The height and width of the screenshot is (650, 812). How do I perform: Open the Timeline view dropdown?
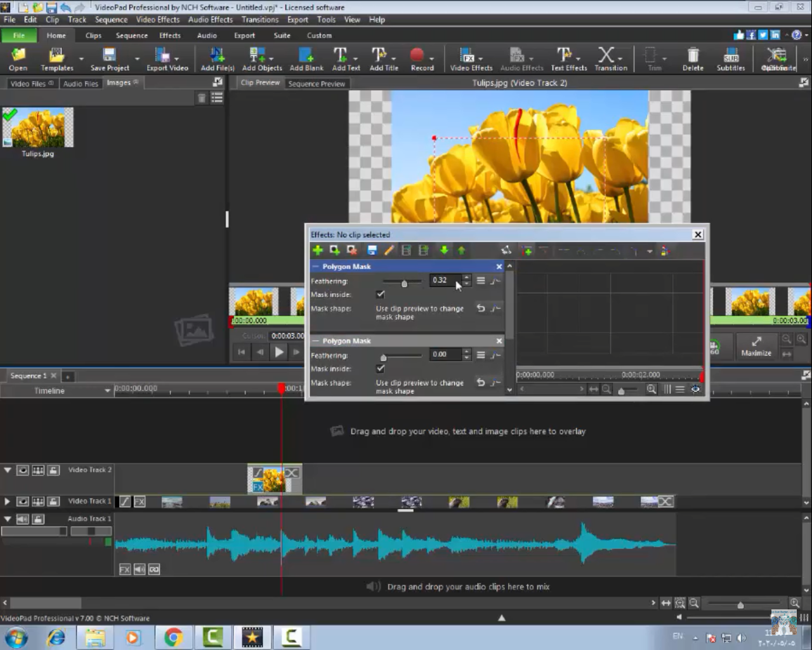[x=107, y=390]
